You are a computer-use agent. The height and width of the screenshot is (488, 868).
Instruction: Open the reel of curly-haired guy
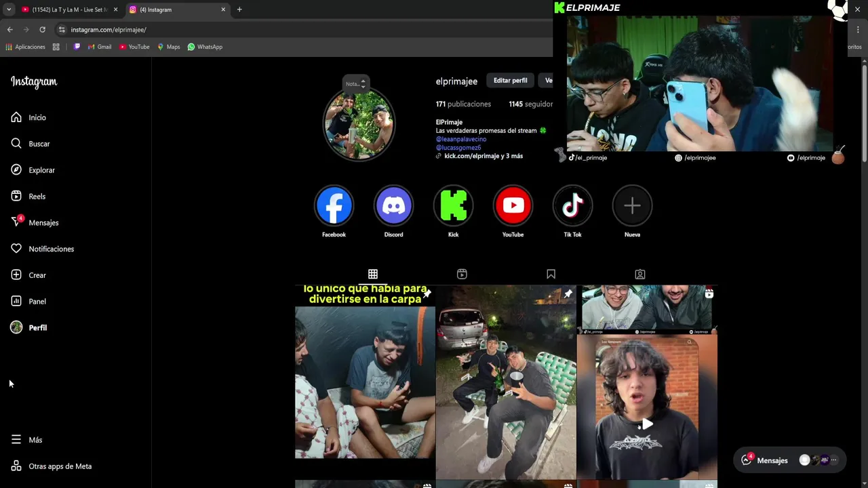point(647,382)
